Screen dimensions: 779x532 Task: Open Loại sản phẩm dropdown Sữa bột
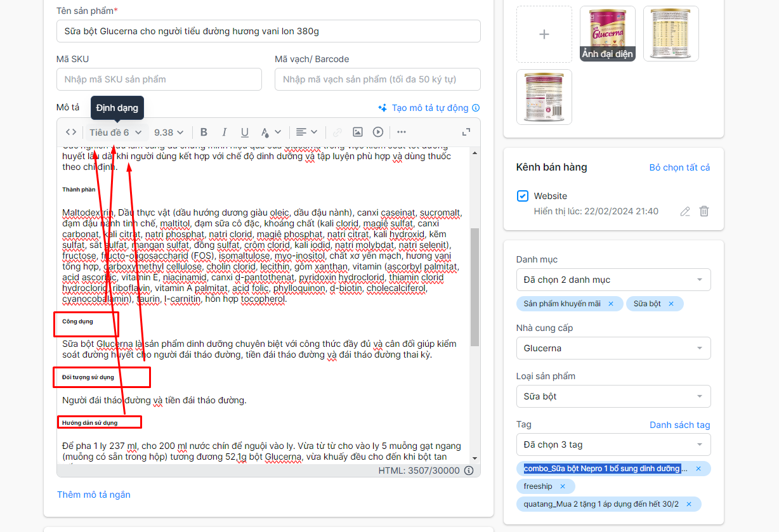613,396
